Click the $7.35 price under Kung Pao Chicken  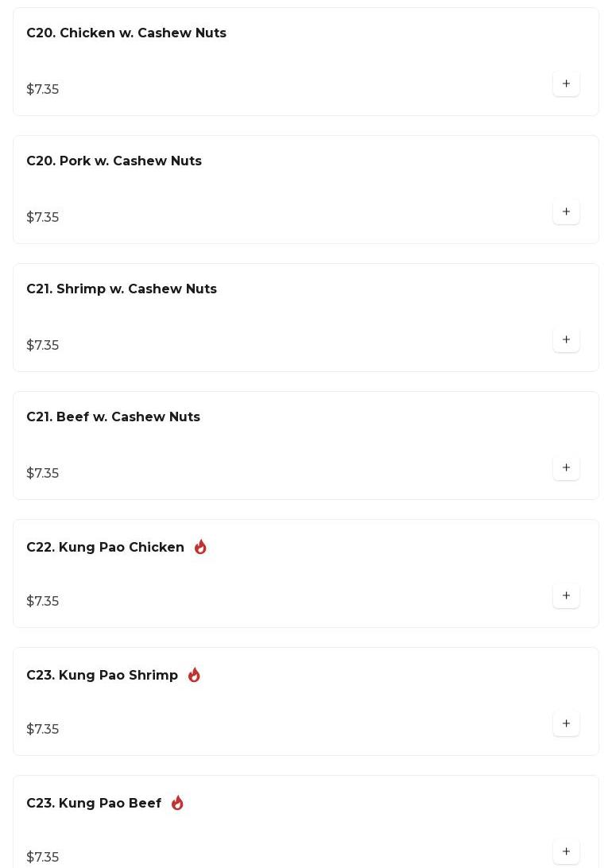(43, 601)
